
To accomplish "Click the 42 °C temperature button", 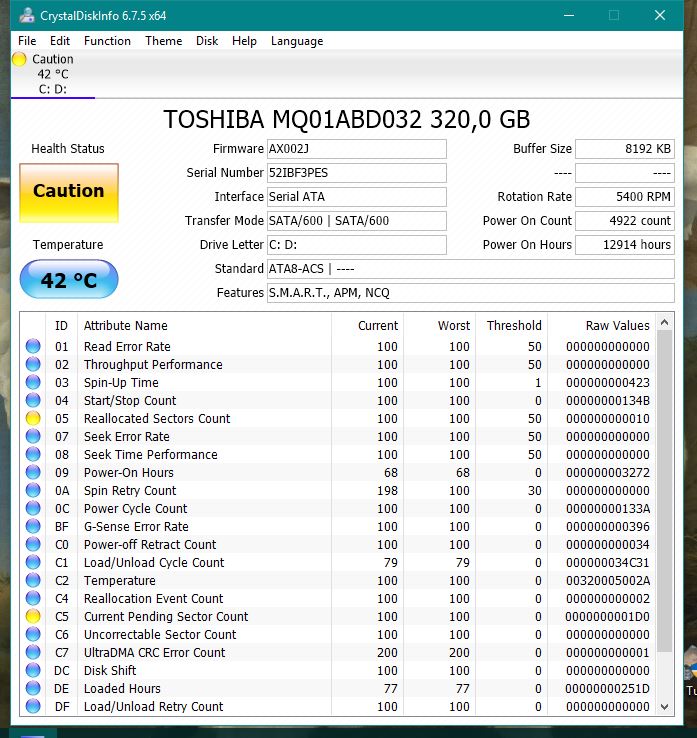I will click(x=69, y=280).
